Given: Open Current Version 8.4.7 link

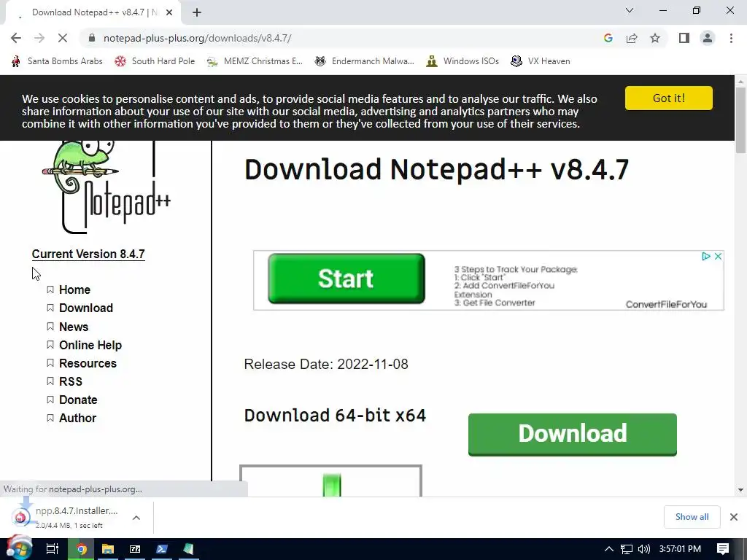Looking at the screenshot, I should point(88,254).
